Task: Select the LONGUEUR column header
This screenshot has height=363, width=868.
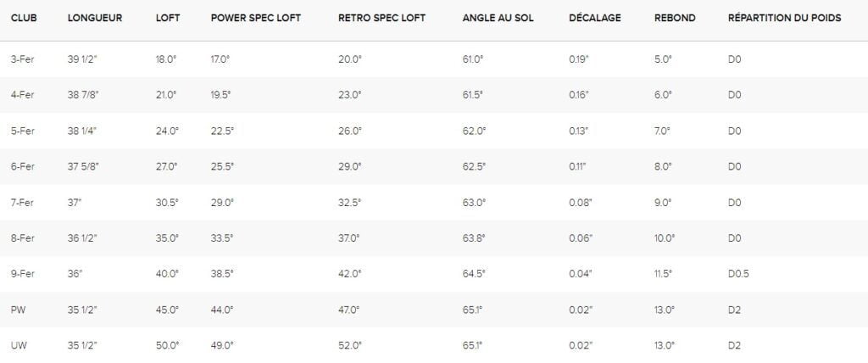Action: (x=95, y=18)
